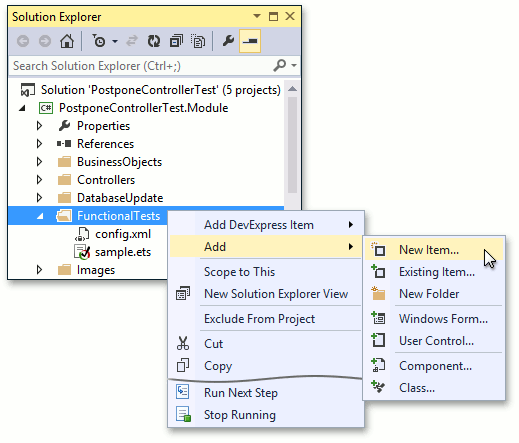This screenshot has width=519, height=443.
Task: Click the vertical scrollbar thumb
Action: point(292,145)
